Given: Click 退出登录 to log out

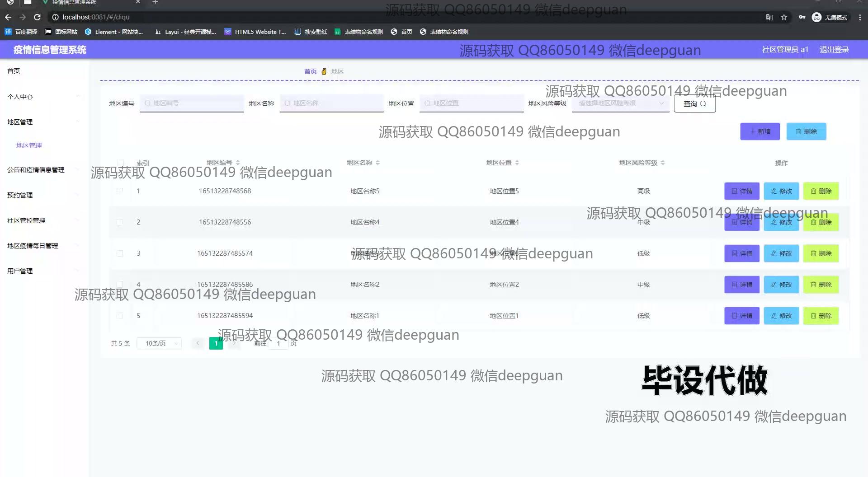Looking at the screenshot, I should click(834, 50).
